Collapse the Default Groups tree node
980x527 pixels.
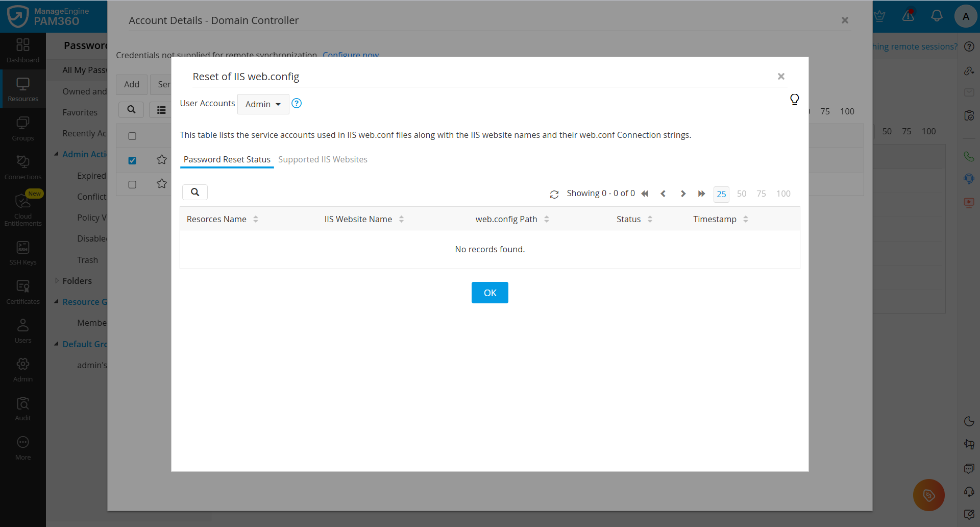(56, 344)
